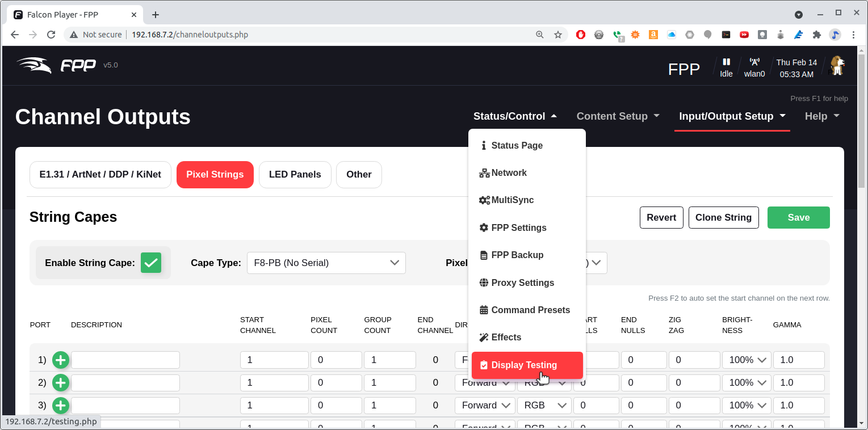
Task: Click the wlan0 wireless status icon
Action: click(x=754, y=62)
